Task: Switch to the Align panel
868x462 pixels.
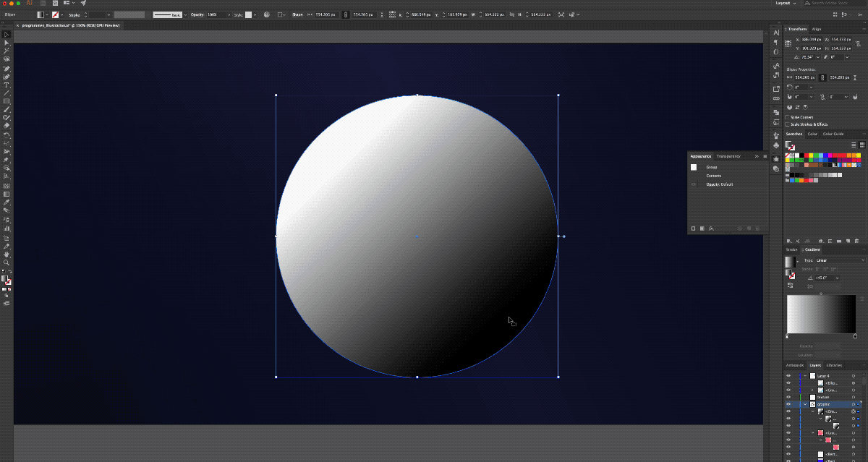Action: point(817,29)
